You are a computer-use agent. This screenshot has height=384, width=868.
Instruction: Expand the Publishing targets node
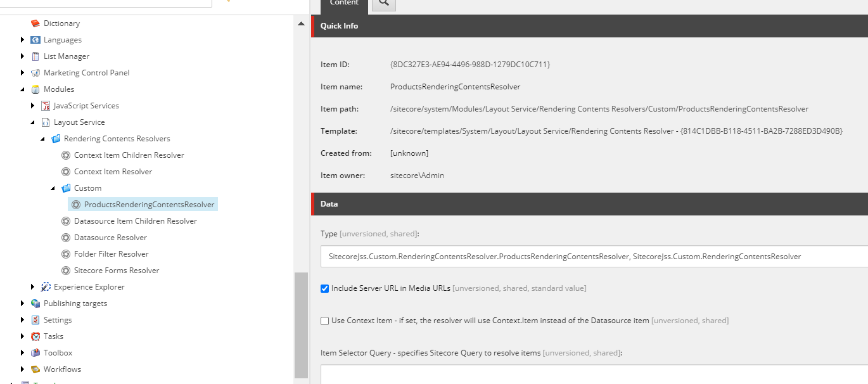click(23, 303)
